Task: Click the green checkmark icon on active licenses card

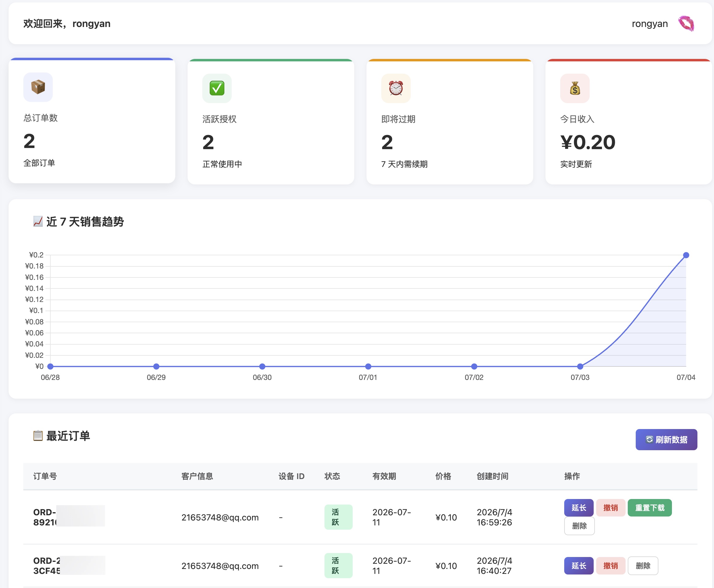Action: pyautogui.click(x=217, y=88)
